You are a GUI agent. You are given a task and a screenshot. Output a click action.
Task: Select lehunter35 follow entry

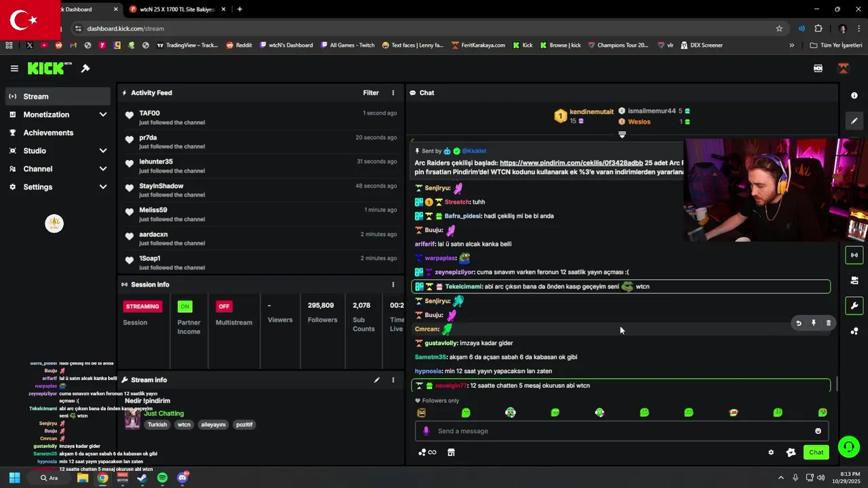tap(261, 166)
